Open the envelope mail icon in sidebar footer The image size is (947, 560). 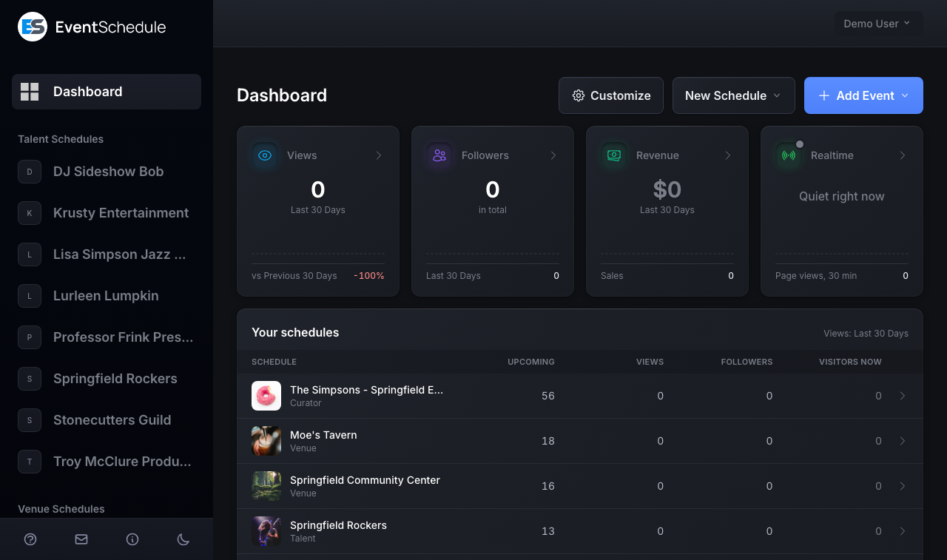tap(81, 539)
